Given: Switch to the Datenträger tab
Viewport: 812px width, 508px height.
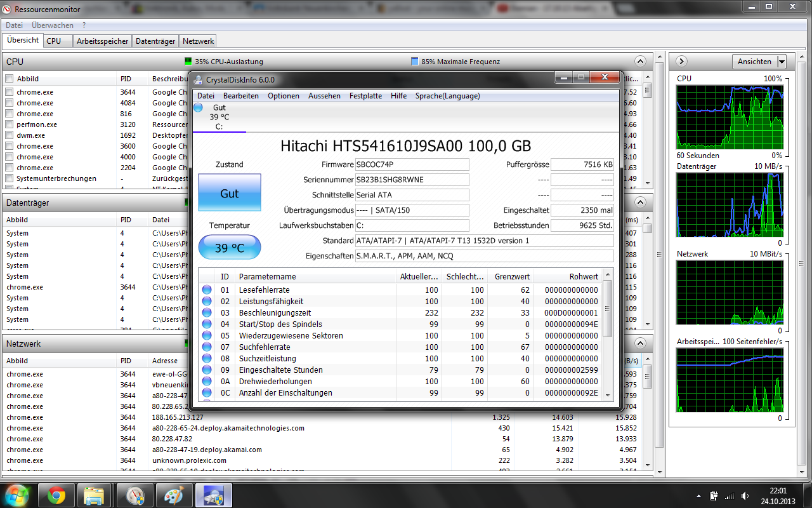Looking at the screenshot, I should click(155, 41).
